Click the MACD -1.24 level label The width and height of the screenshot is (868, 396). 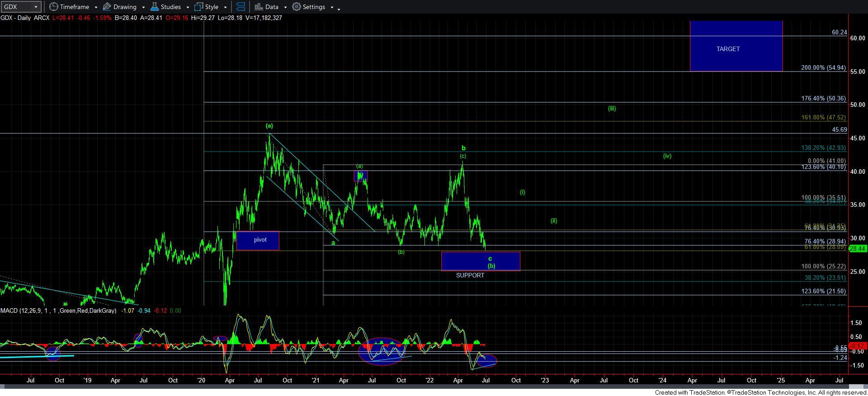(x=840, y=358)
